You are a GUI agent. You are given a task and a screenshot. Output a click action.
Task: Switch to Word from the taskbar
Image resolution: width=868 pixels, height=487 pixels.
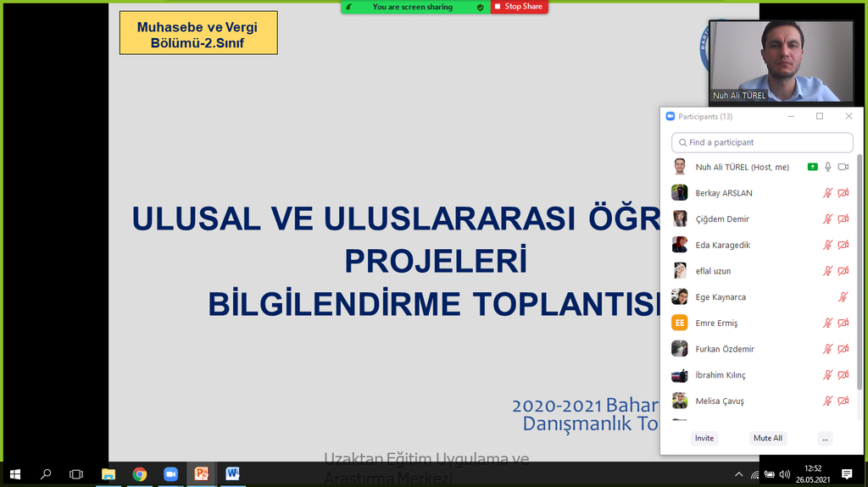point(232,474)
